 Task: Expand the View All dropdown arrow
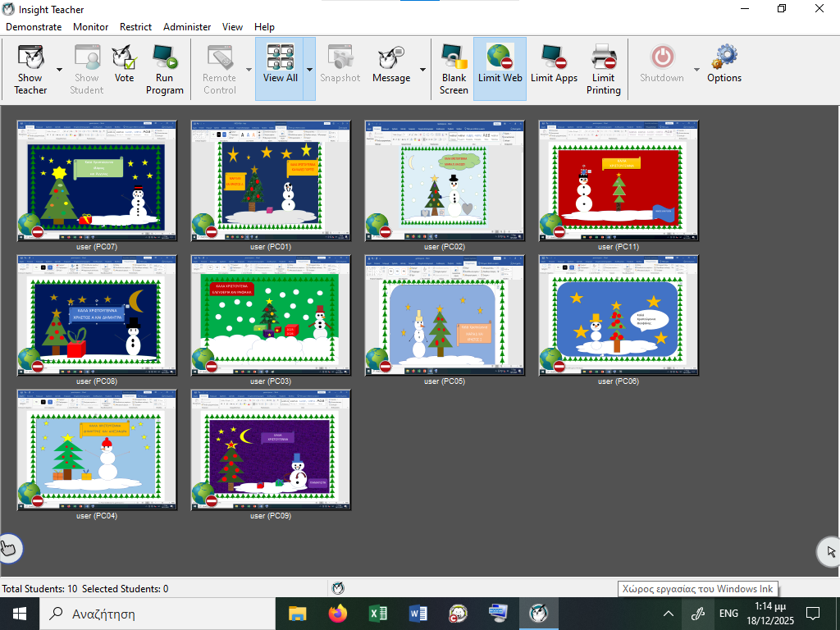pos(309,70)
